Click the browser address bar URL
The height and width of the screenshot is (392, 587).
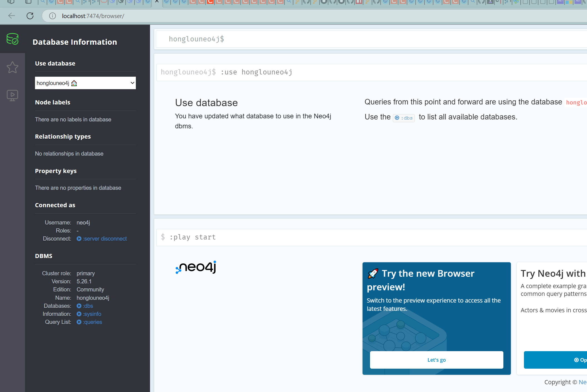pyautogui.click(x=93, y=16)
